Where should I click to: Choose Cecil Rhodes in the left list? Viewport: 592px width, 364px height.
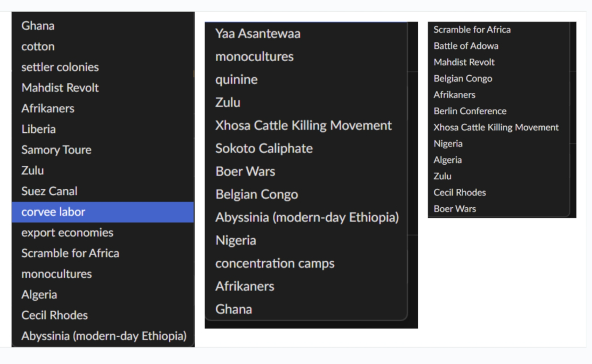pyautogui.click(x=103, y=315)
